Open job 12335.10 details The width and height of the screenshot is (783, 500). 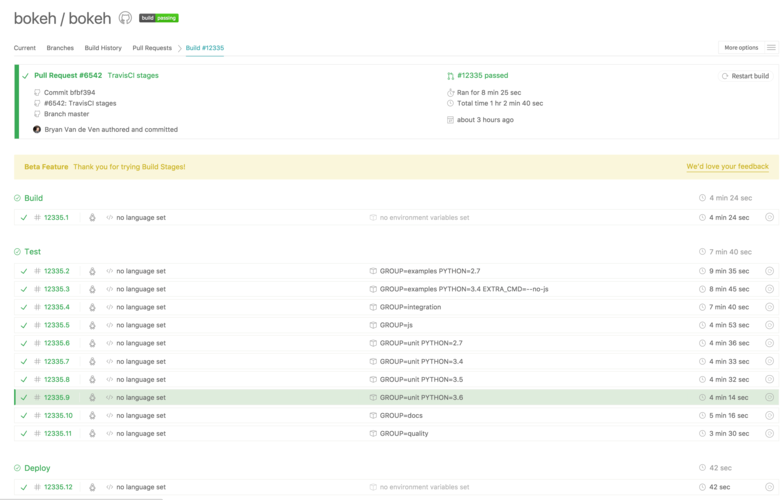(58, 415)
